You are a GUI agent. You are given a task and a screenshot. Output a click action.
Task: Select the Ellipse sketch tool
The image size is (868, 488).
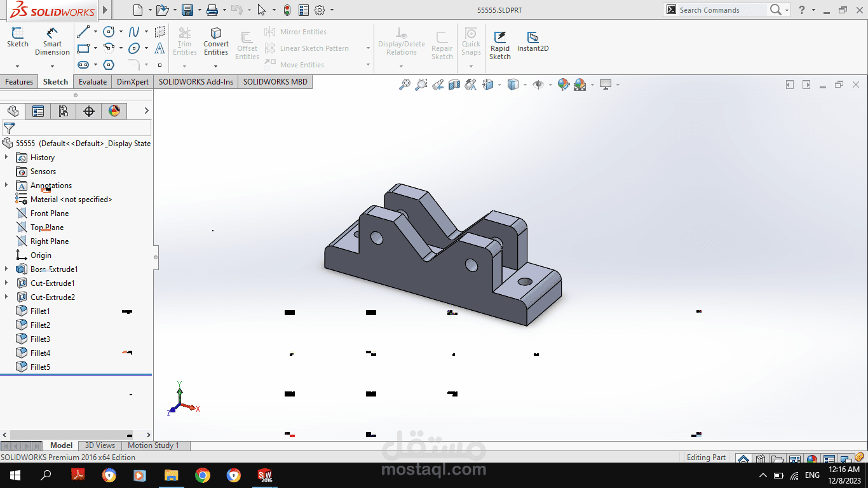click(x=134, y=48)
